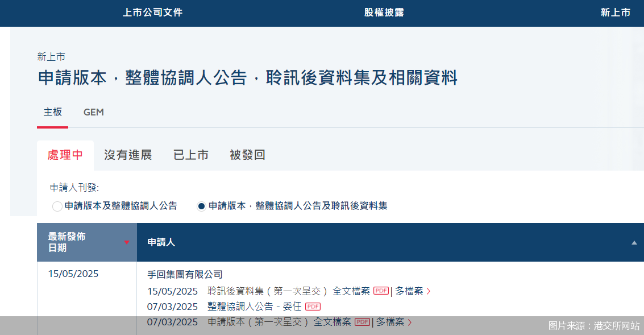Expand 多檔案 for the 聆訊後資料集 submission
Image resolution: width=644 pixels, height=335 pixels.
click(408, 291)
